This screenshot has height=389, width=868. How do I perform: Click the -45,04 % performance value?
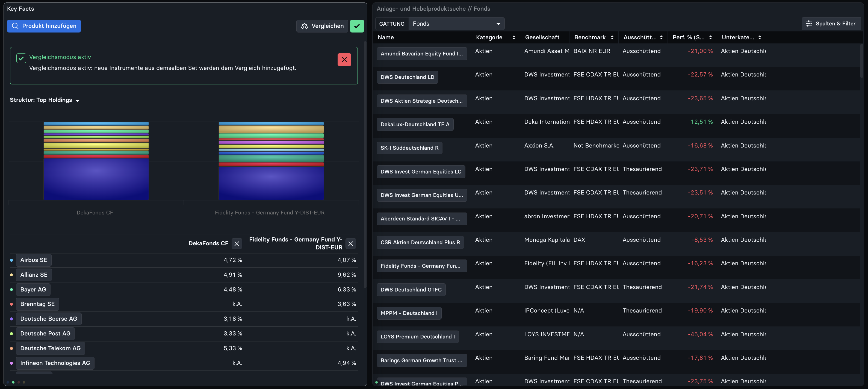[700, 334]
